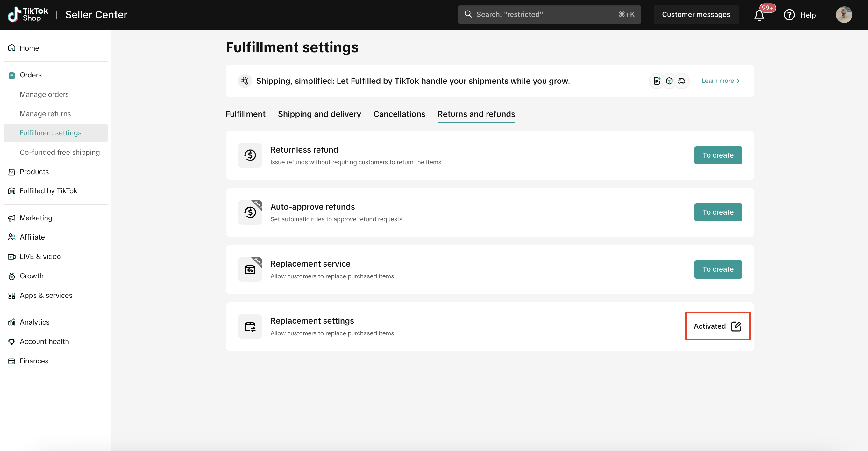Image resolution: width=868 pixels, height=451 pixels.
Task: Expand the Products sidebar section
Action: click(x=34, y=172)
